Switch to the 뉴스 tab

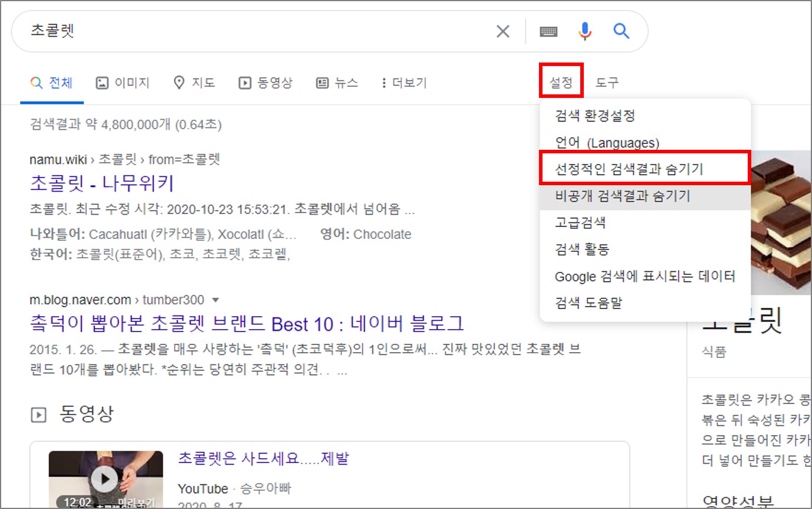(x=337, y=83)
